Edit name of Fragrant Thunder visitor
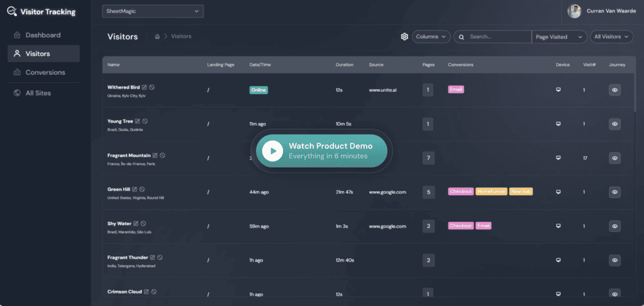 152,258
